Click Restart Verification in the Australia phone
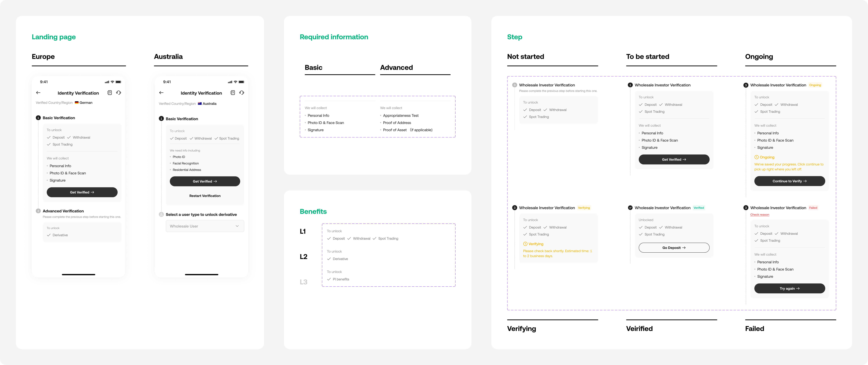The image size is (868, 365). point(205,196)
